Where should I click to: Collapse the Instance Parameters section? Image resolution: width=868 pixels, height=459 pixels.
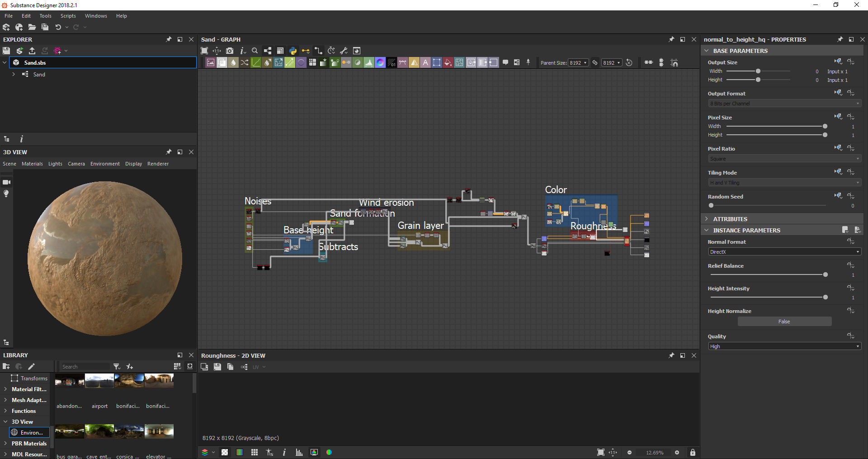click(707, 230)
